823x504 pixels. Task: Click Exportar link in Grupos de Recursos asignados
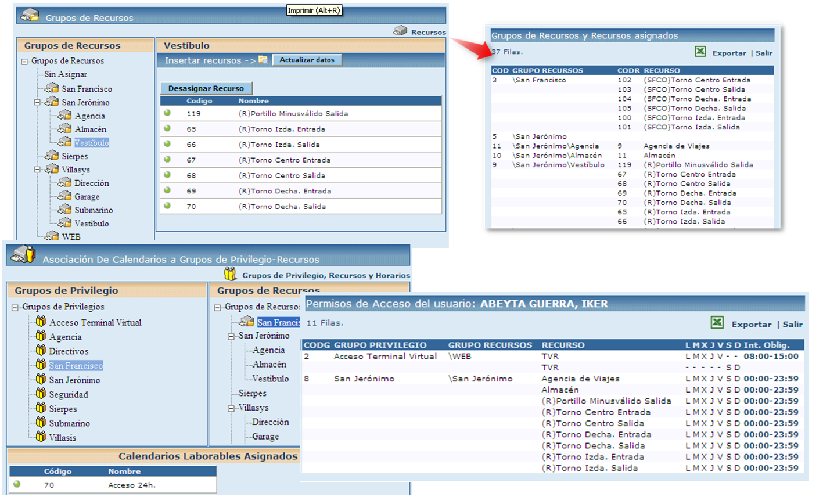pos(729,53)
